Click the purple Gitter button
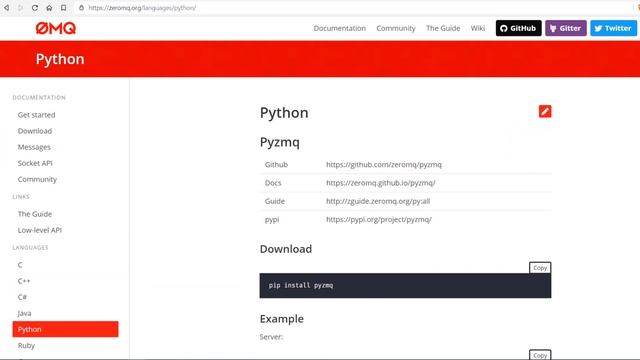This screenshot has width=640, height=360. (x=566, y=28)
